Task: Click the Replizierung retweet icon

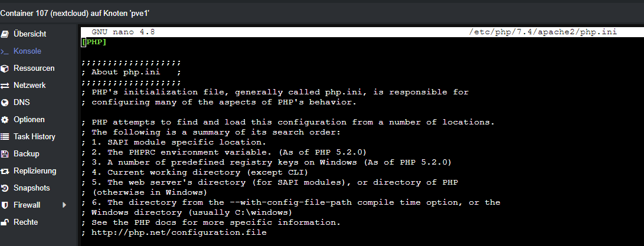Action: click(5, 171)
